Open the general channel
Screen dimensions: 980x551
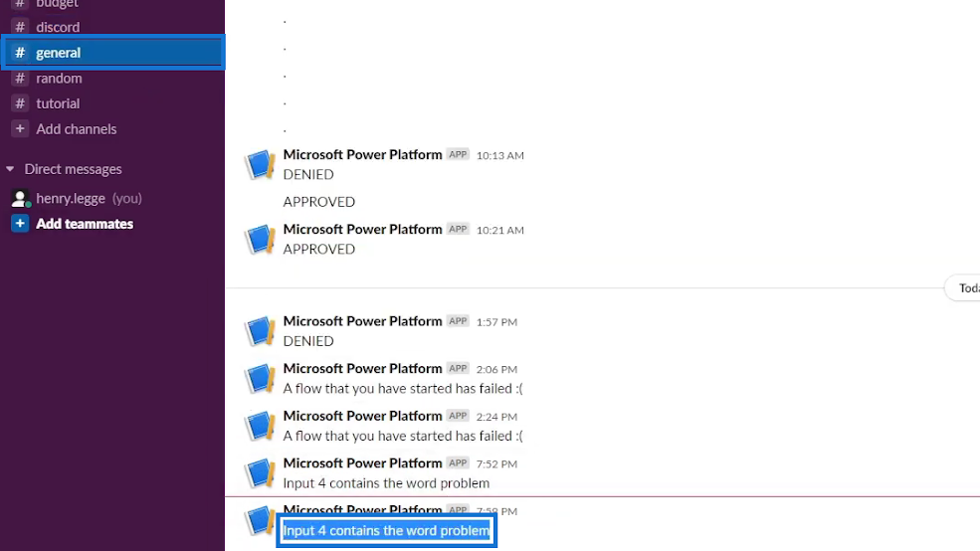tap(113, 53)
